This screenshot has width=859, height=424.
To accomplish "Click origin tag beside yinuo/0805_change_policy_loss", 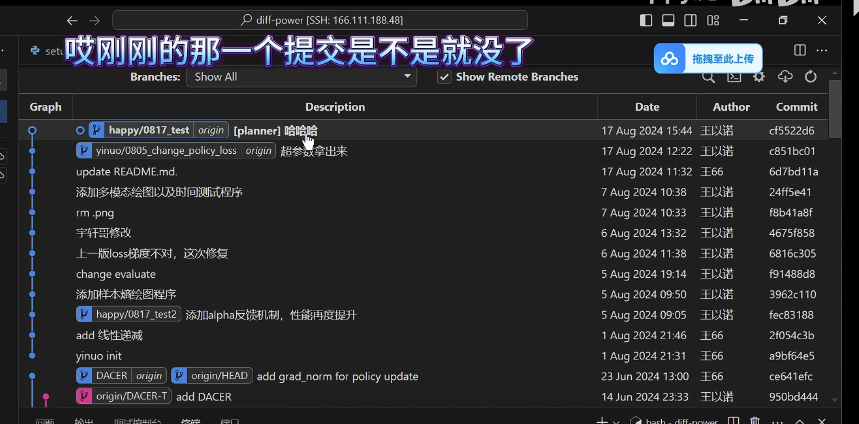I will pyautogui.click(x=258, y=151).
